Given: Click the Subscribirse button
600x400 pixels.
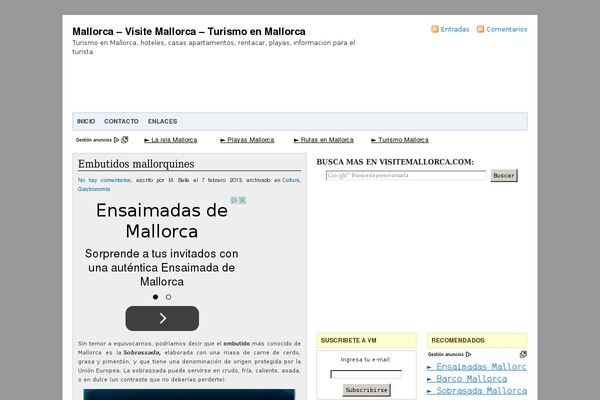Looking at the screenshot, I should tap(367, 390).
